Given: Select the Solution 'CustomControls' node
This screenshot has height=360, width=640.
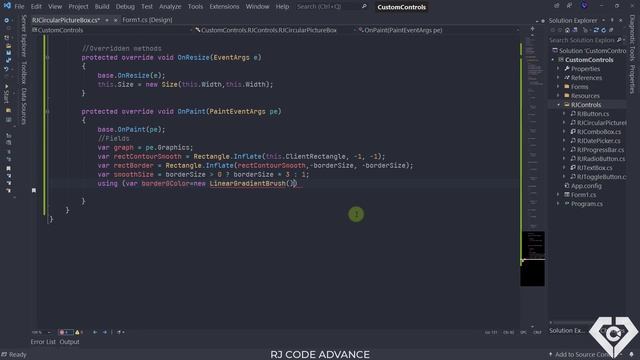Looking at the screenshot, I should tap(589, 51).
